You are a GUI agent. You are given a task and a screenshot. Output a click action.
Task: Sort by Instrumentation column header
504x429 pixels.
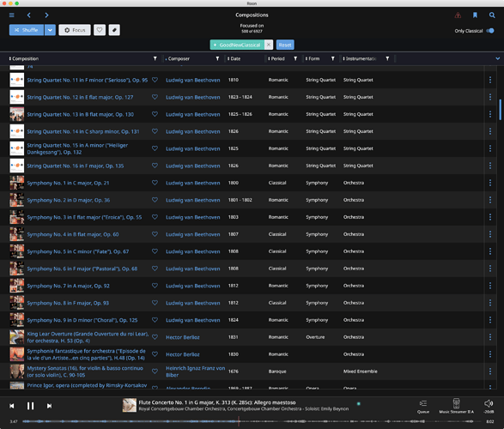click(360, 58)
